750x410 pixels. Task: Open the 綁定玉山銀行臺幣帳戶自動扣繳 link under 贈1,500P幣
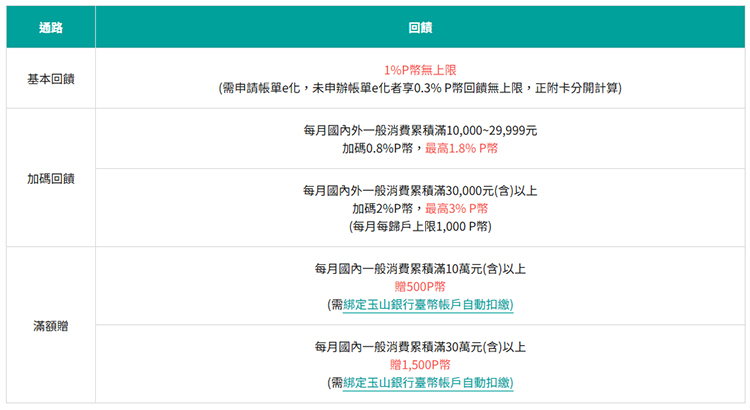[427, 383]
